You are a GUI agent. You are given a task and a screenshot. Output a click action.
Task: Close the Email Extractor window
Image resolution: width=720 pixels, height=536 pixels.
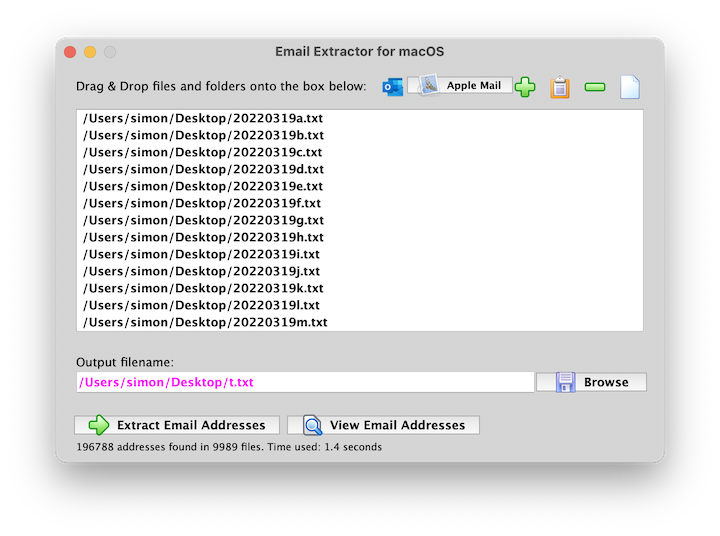pyautogui.click(x=70, y=52)
